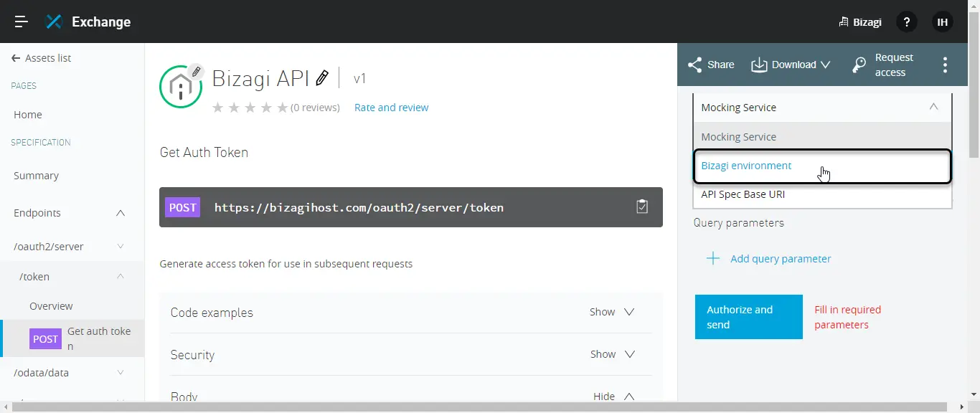Click the horizontal scrollbar at bottom
This screenshot has height=413, width=980.
481,407
